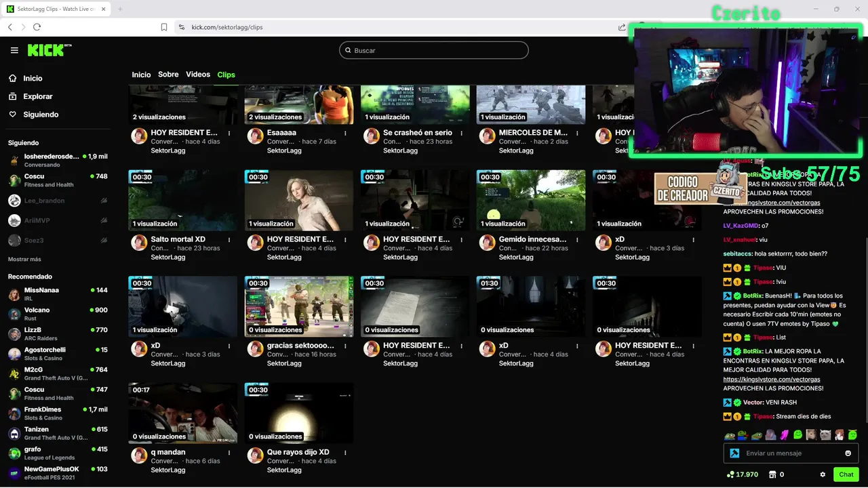Open new browser tab
This screenshot has width=868, height=488.
click(120, 9)
